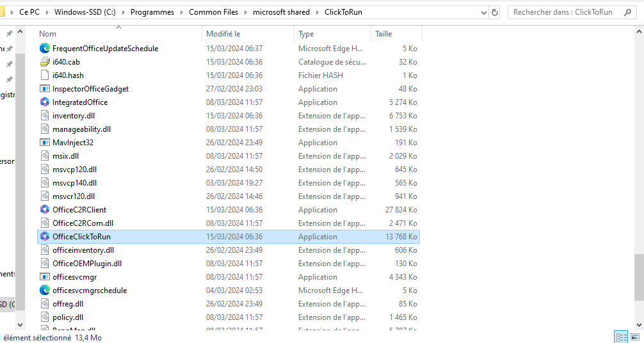Click the i640.hash blank file icon
The image size is (644, 343).
tap(45, 75)
